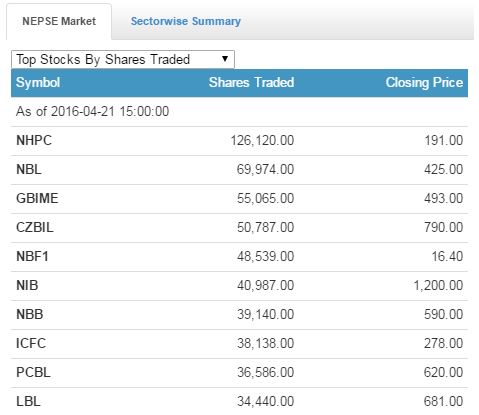Click LBL closing price 681.00
The width and height of the screenshot is (479, 415).
click(x=444, y=401)
